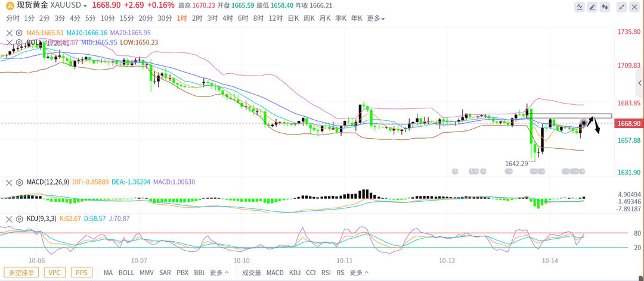644x281 pixels.
Task: Open settings gear for KDJ indicator
Action: point(19,219)
